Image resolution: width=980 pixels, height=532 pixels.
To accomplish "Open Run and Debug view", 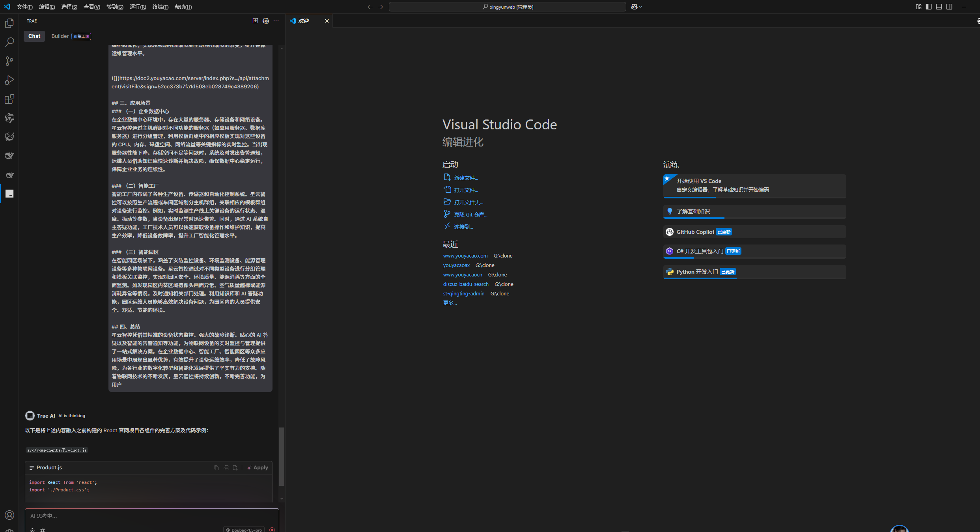I will pos(9,80).
